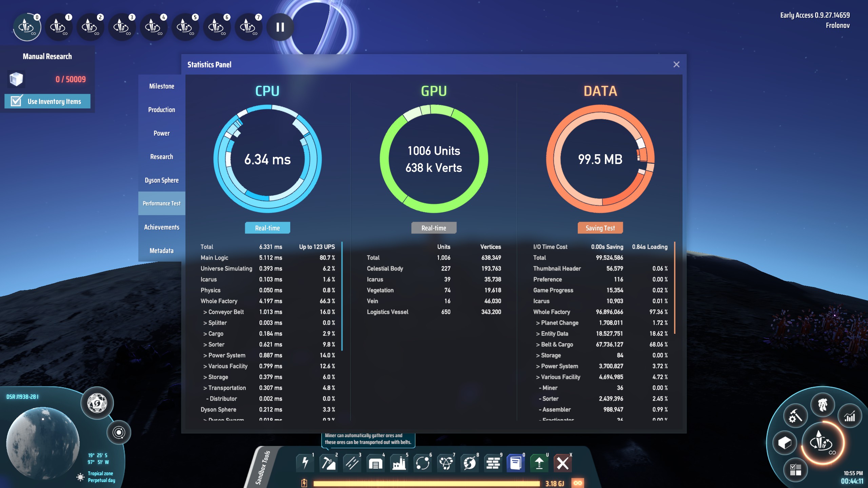Image resolution: width=868 pixels, height=488 pixels.
Task: Activate the red dismantle X tool
Action: (563, 463)
